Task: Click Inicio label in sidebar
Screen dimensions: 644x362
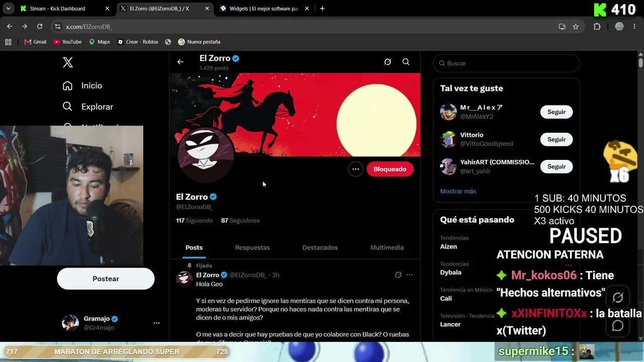Action: (92, 85)
